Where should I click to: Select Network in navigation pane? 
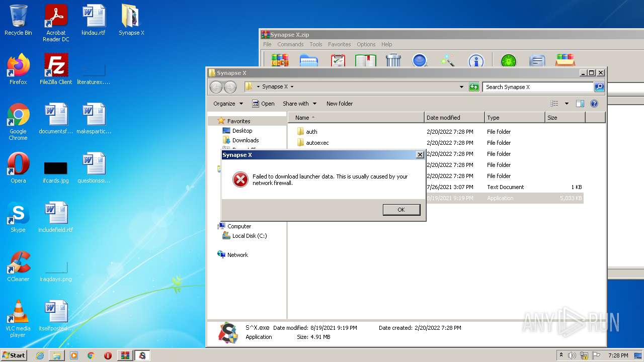pos(237,255)
